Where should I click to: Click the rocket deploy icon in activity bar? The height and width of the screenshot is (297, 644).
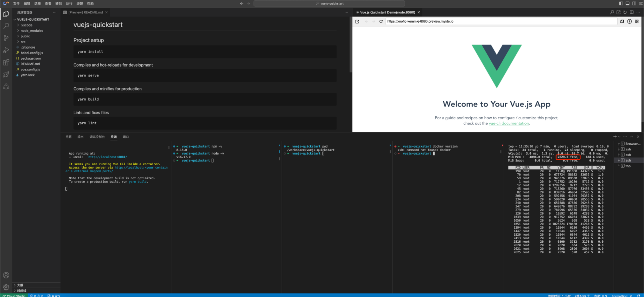coord(6,74)
